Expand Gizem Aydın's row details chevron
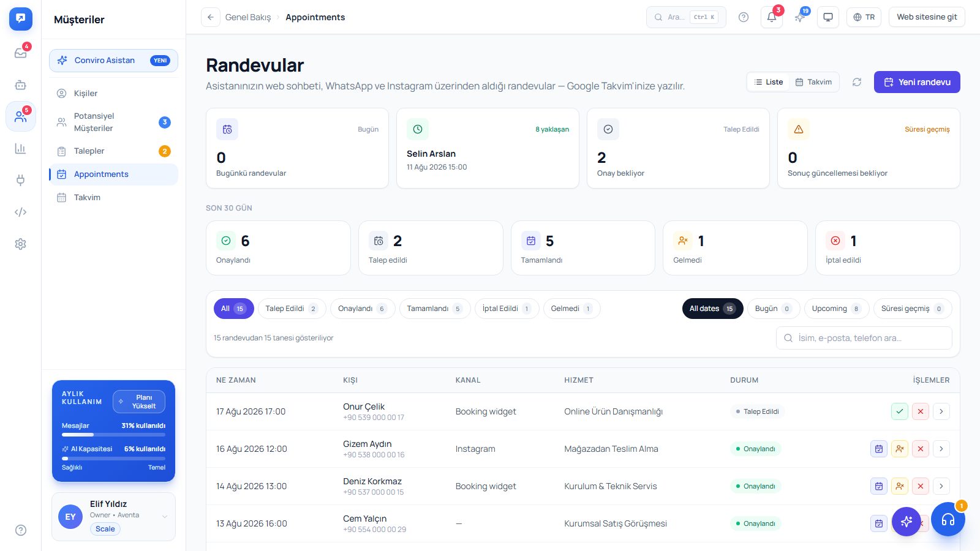980x551 pixels. click(941, 449)
